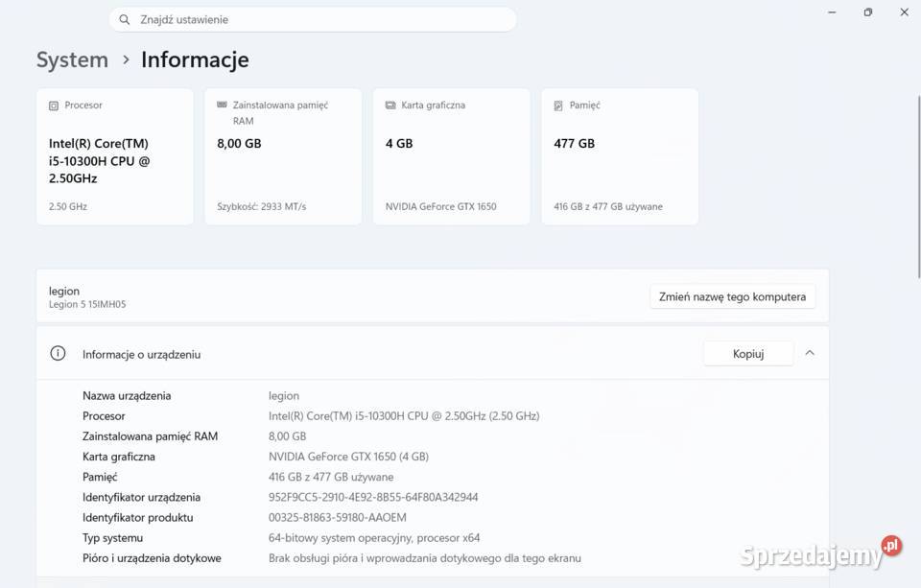Click the 'Informacje' page title

tap(195, 59)
